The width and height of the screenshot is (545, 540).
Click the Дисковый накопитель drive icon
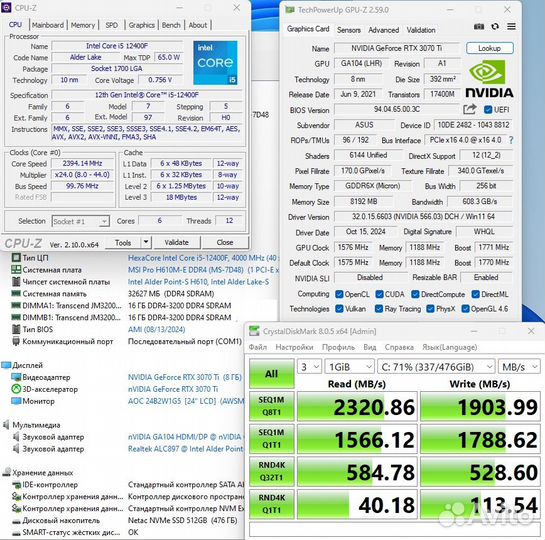(16, 521)
